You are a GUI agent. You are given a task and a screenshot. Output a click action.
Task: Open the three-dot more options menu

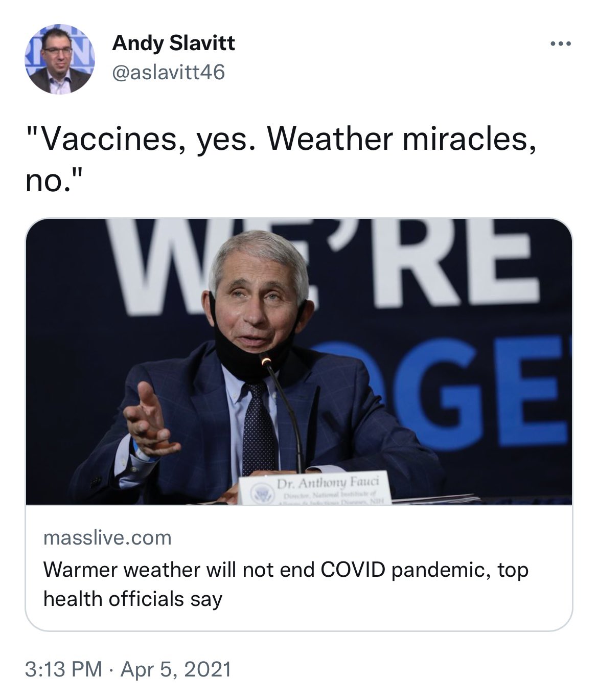tap(561, 44)
